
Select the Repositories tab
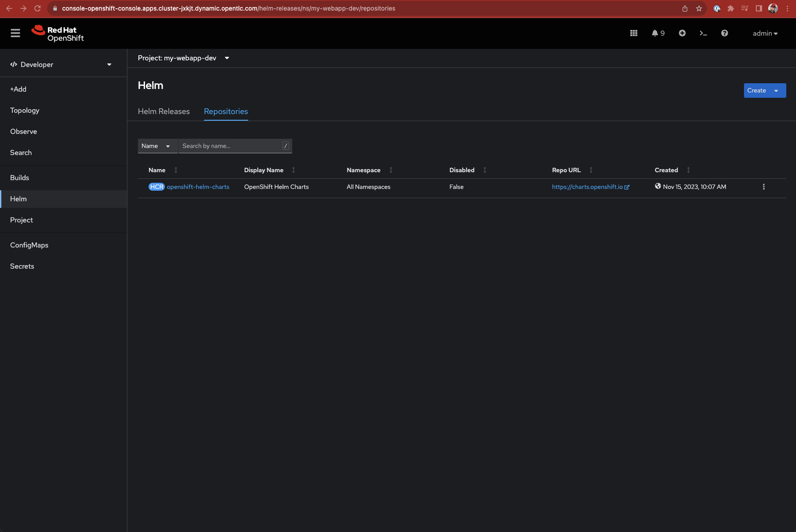(226, 111)
